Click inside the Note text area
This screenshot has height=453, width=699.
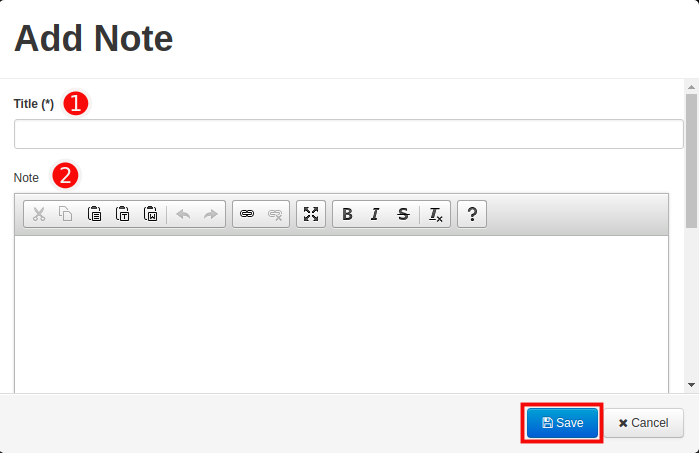click(x=341, y=314)
